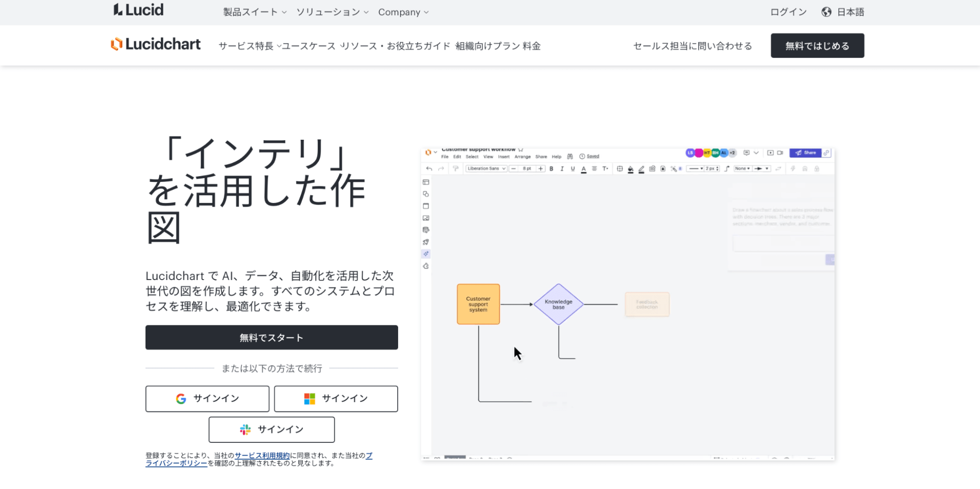This screenshot has height=489, width=980.
Task: Open the Arrange menu in preview
Action: tap(523, 157)
